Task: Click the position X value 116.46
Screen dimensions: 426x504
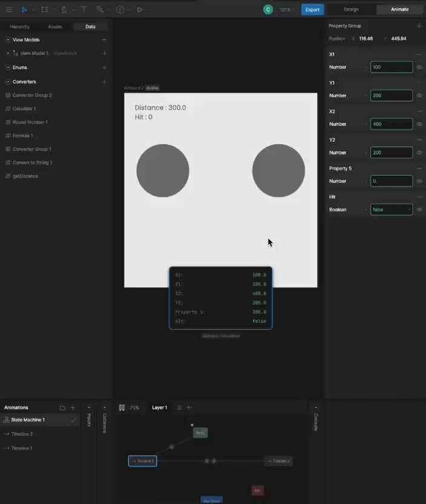Action: tap(366, 39)
